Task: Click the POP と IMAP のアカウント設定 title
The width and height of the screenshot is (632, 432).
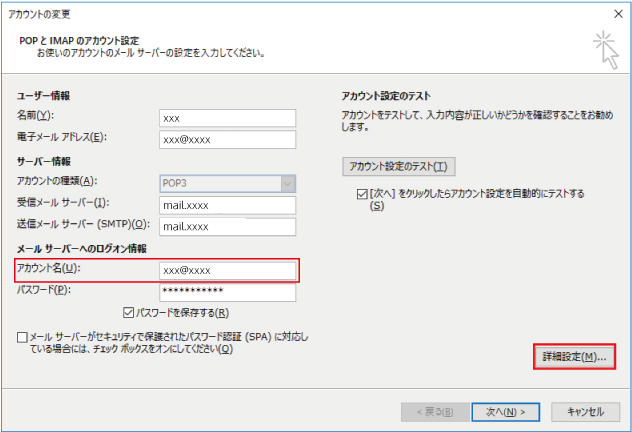Action: coord(79,41)
